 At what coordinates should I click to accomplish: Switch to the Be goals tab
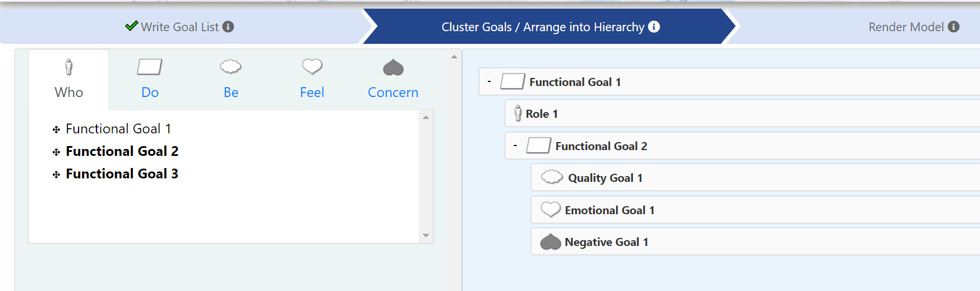[x=231, y=79]
